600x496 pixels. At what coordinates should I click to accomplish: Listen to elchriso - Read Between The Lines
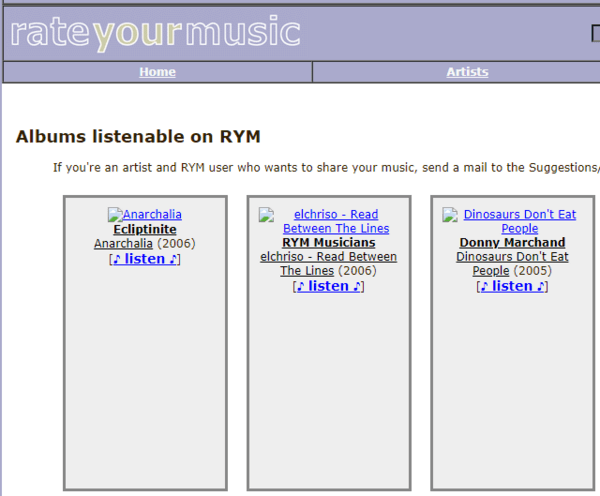(x=328, y=286)
